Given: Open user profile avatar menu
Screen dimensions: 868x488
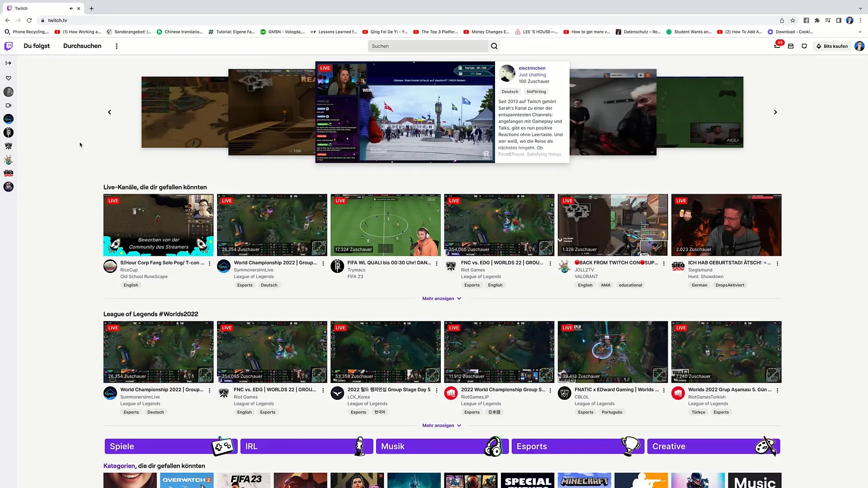Looking at the screenshot, I should (859, 46).
